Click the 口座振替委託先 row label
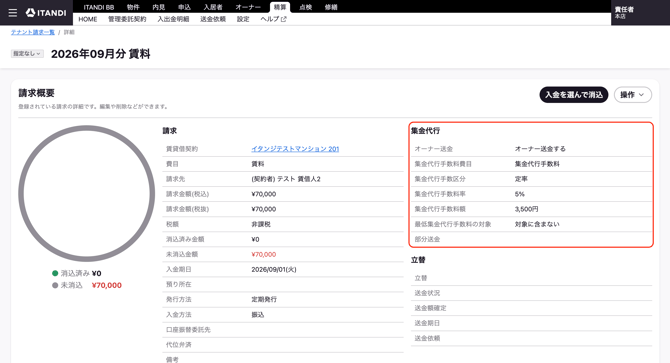The height and width of the screenshot is (363, 670). pyautogui.click(x=188, y=330)
